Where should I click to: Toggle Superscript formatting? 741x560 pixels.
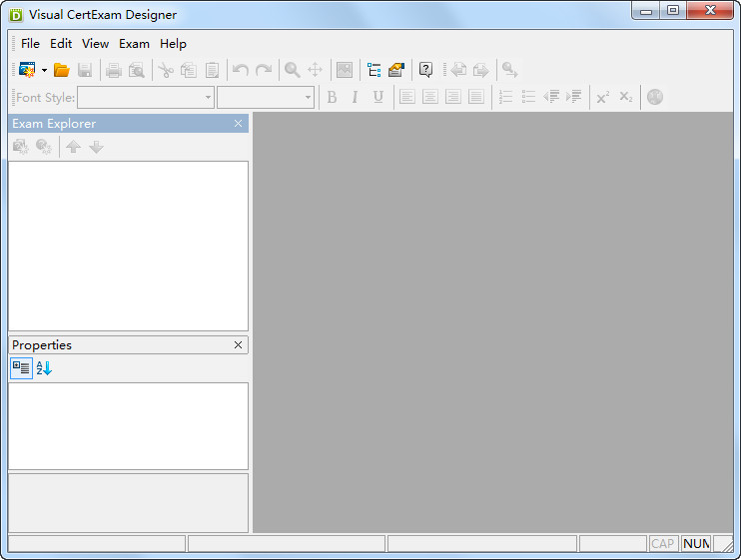tap(603, 97)
